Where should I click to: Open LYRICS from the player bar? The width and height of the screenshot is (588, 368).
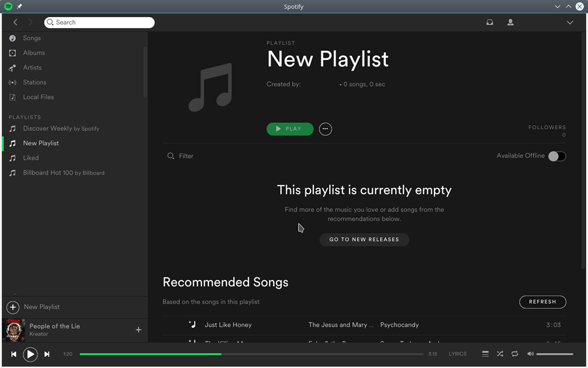click(x=458, y=354)
